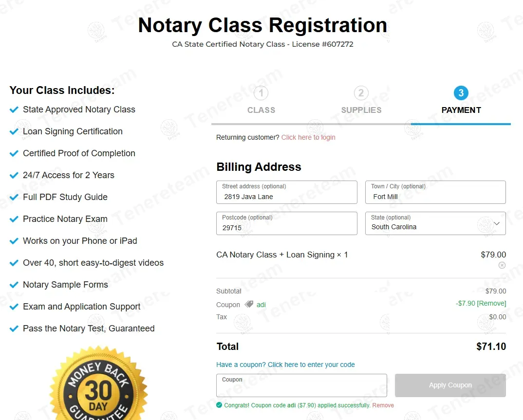The width and height of the screenshot is (523, 420).
Task: Click [Remove] next to the coupon discount
Action: point(491,303)
